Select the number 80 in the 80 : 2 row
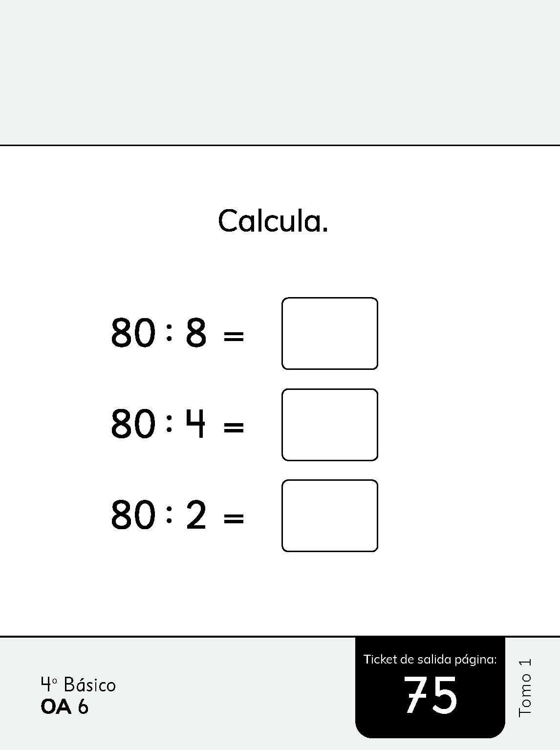 [x=133, y=515]
